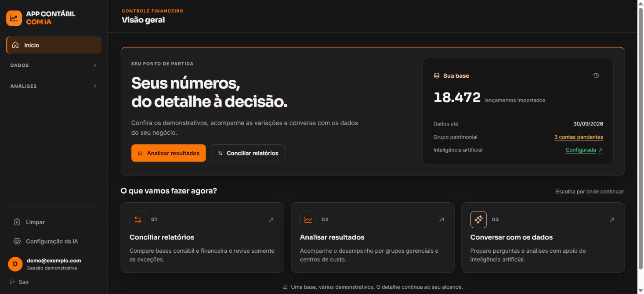The height and width of the screenshot is (294, 644).
Task: Open Configuração da IA settings
Action: point(54,241)
